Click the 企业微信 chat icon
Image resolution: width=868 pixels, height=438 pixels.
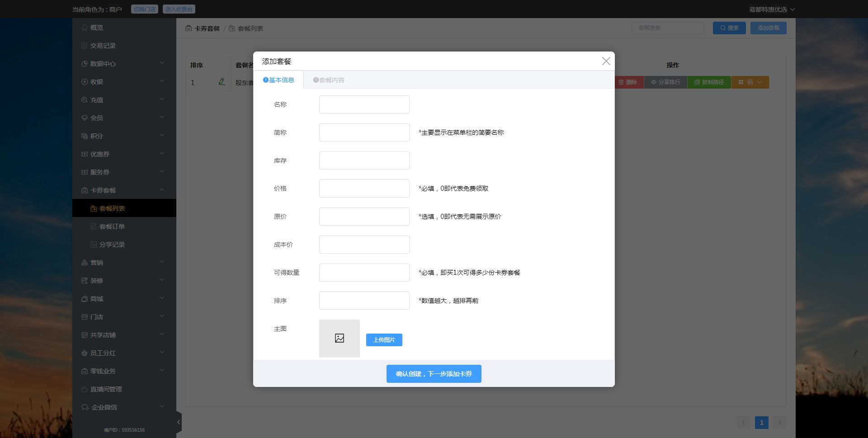[85, 407]
